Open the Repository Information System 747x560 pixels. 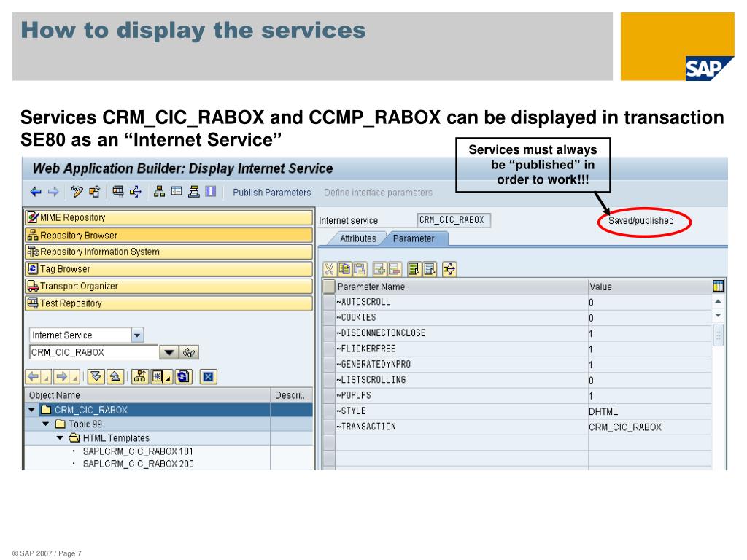coord(169,252)
